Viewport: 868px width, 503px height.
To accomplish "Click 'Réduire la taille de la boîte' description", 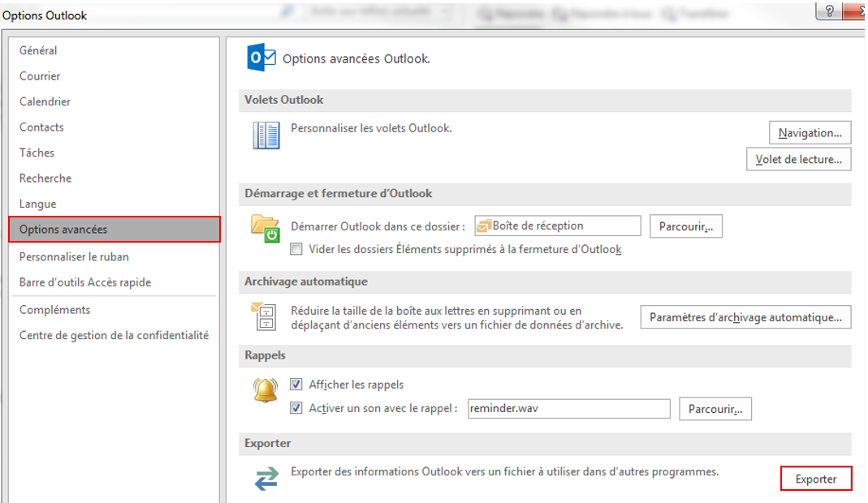I will coord(457,318).
